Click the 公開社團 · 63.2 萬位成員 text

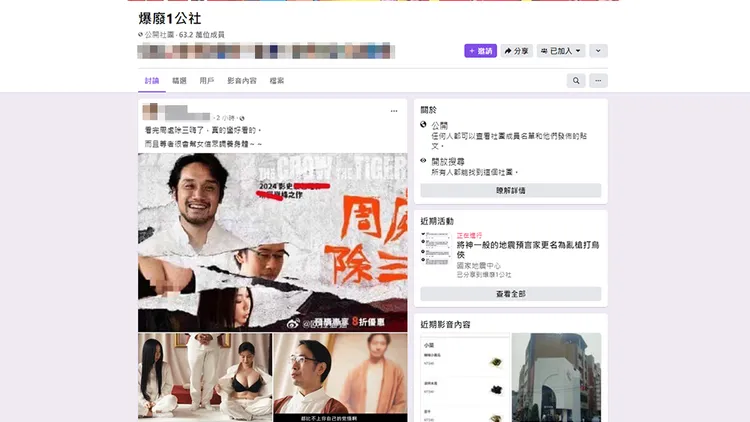tap(185, 35)
